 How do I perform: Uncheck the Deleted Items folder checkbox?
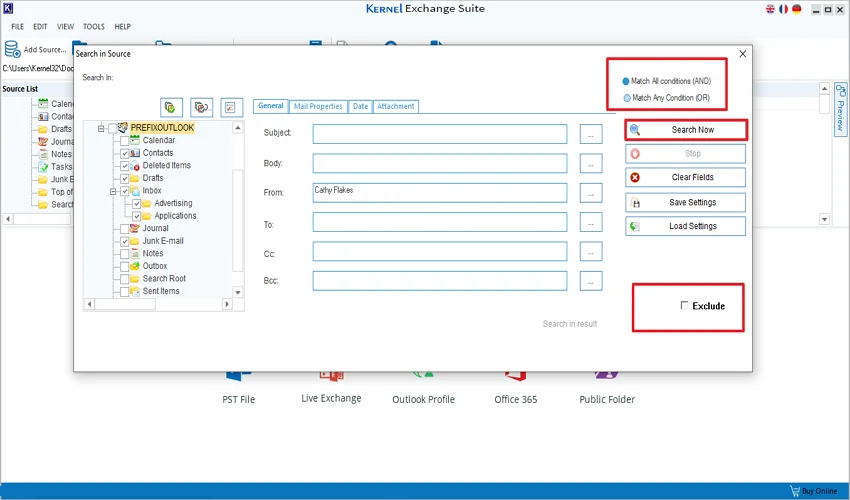(x=124, y=165)
